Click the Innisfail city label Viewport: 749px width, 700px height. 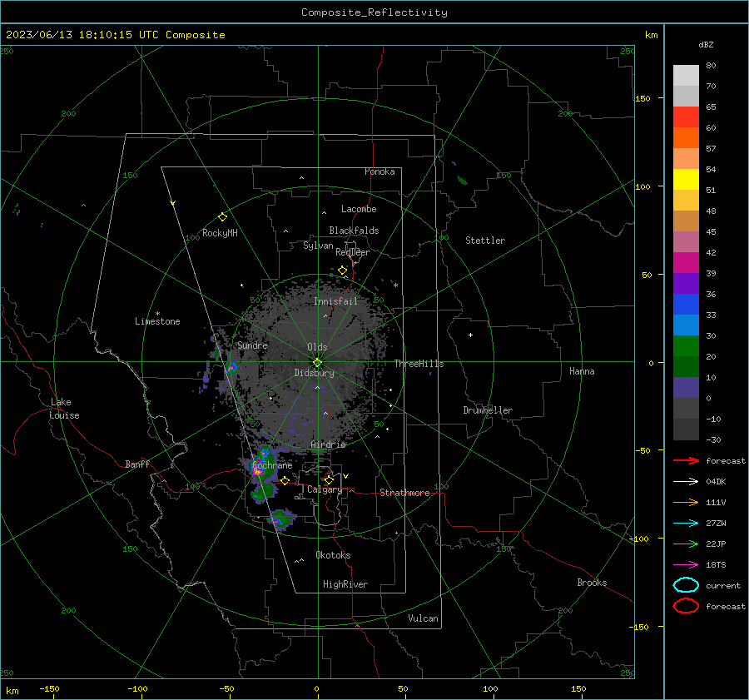(335, 301)
